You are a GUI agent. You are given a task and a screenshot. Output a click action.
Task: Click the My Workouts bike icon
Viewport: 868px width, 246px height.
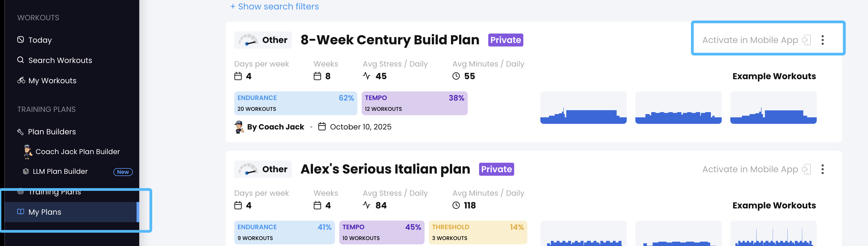click(x=21, y=80)
